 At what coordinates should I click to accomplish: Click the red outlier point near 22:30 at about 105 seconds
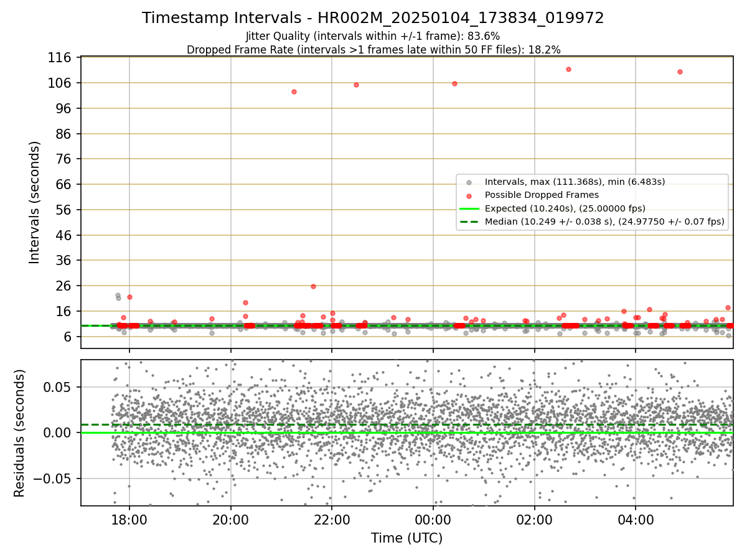click(x=356, y=85)
